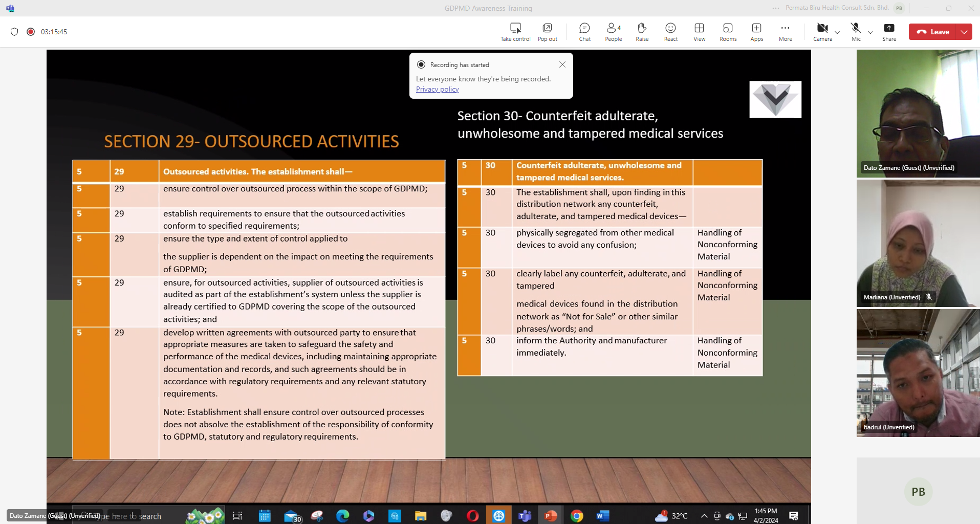The image size is (980, 524).
Task: Open the More actions menu
Action: [785, 32]
